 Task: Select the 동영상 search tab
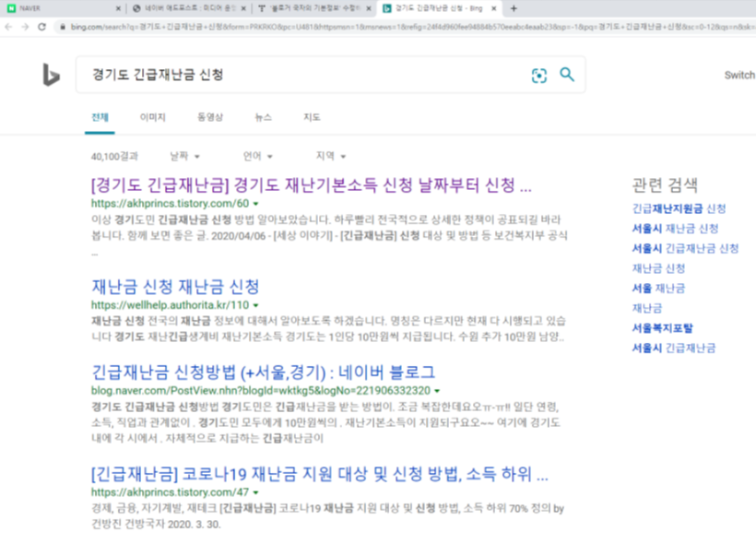[x=210, y=117]
